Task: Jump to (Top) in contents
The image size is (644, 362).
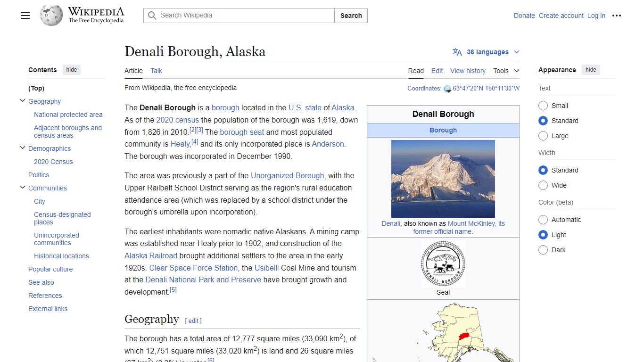Action: point(36,88)
